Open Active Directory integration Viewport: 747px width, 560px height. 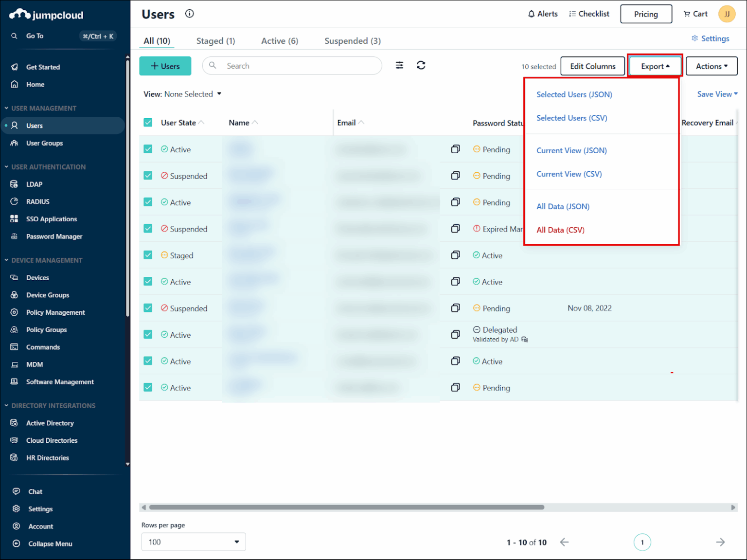pyautogui.click(x=50, y=423)
